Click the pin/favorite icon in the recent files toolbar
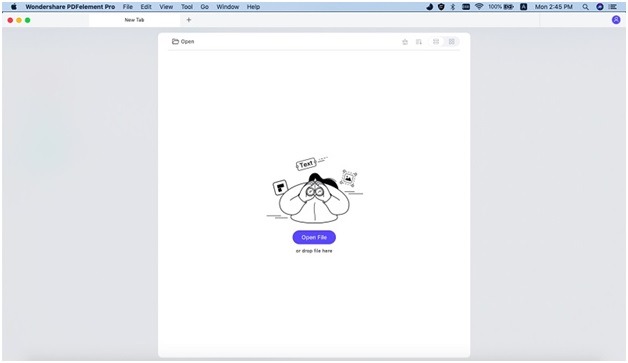This screenshot has height=363, width=628. [x=405, y=42]
